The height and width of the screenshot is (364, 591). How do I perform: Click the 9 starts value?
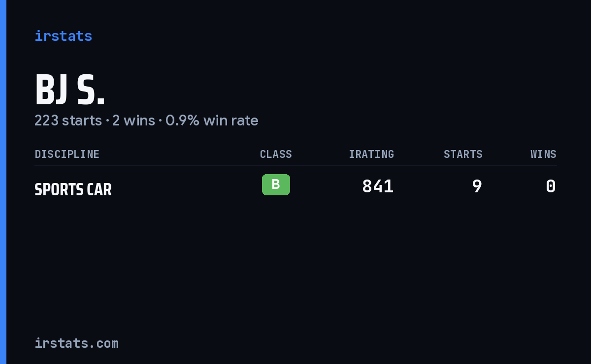point(477,186)
